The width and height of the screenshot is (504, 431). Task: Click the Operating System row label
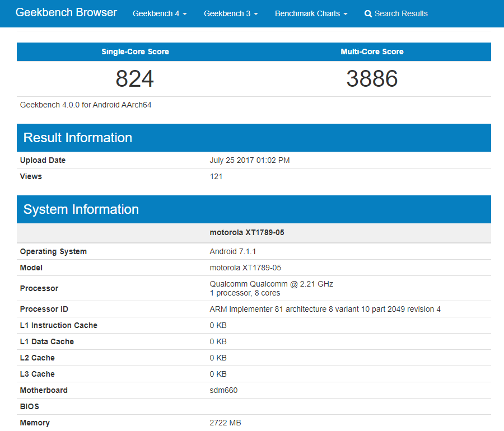click(x=53, y=251)
